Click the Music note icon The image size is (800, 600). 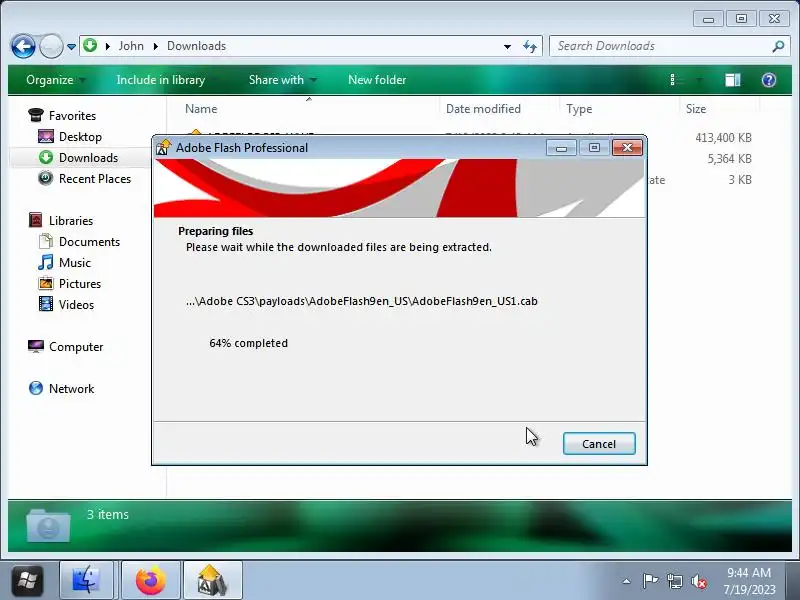click(x=45, y=262)
